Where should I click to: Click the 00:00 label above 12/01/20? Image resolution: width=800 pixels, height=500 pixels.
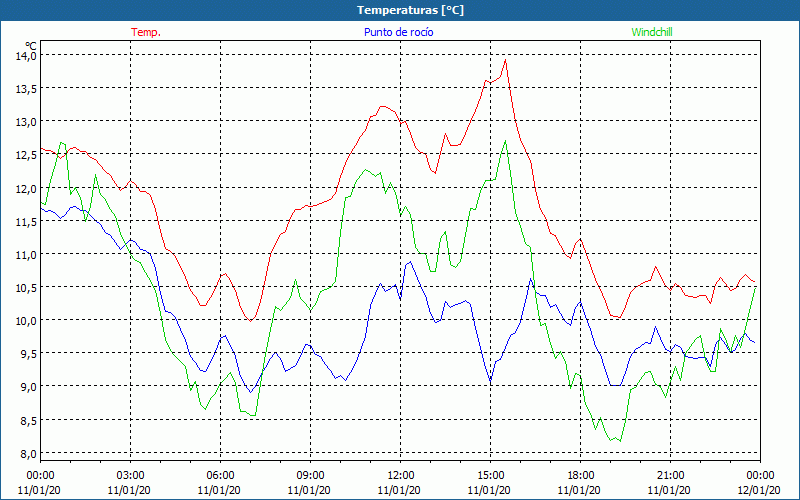pos(760,476)
